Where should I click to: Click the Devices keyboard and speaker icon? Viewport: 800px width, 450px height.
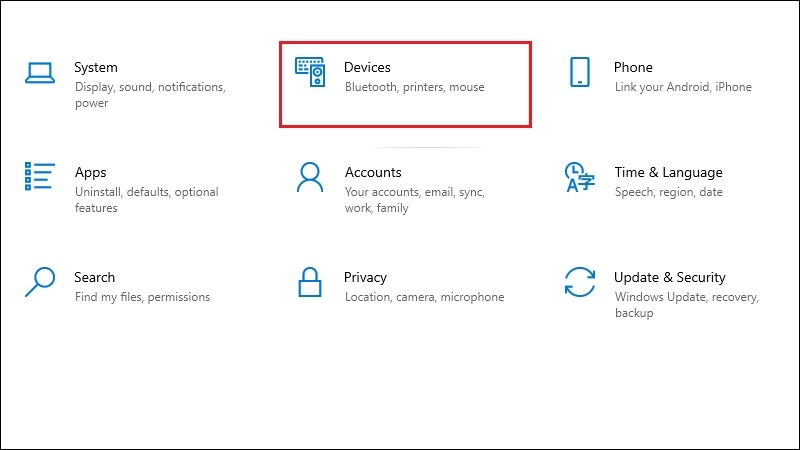tap(310, 72)
